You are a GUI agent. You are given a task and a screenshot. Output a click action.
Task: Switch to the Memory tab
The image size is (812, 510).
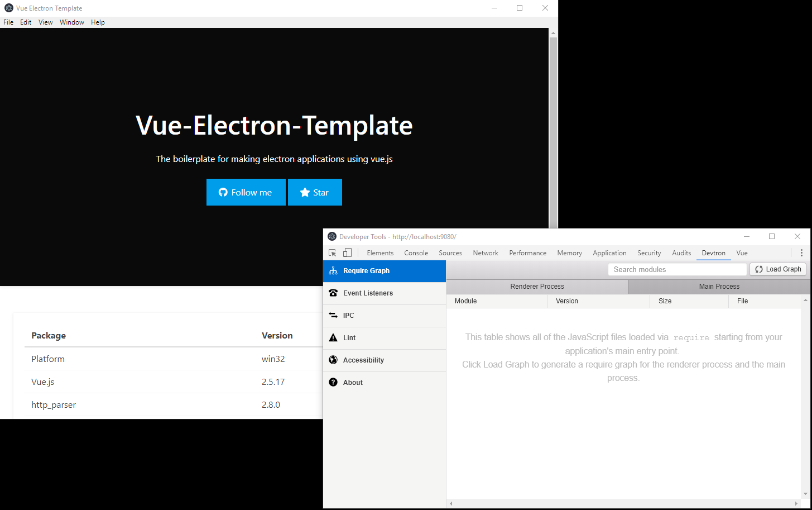pyautogui.click(x=569, y=253)
